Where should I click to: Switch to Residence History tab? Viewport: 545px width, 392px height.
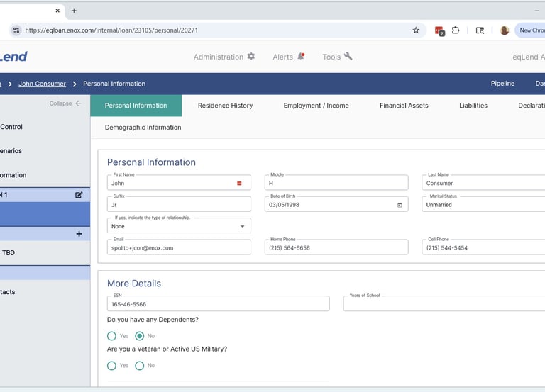coord(225,106)
